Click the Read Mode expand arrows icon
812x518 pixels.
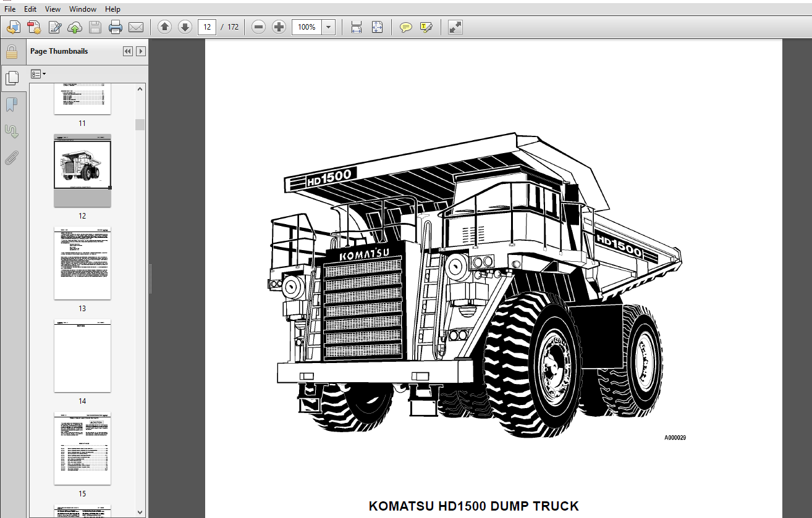click(x=455, y=27)
